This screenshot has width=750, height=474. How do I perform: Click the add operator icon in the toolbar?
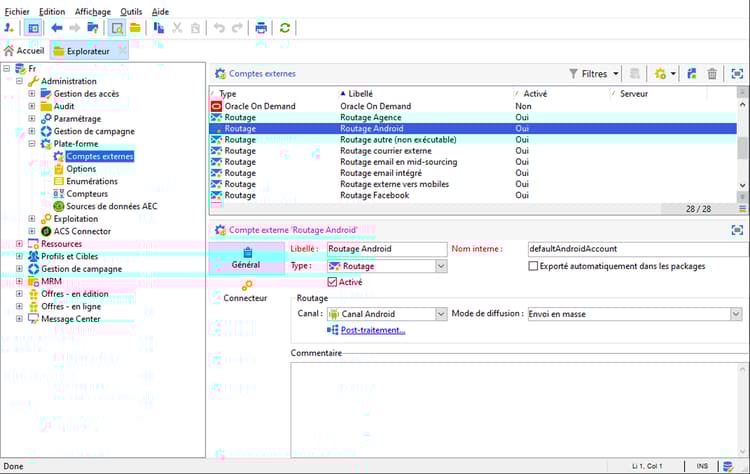(9, 28)
